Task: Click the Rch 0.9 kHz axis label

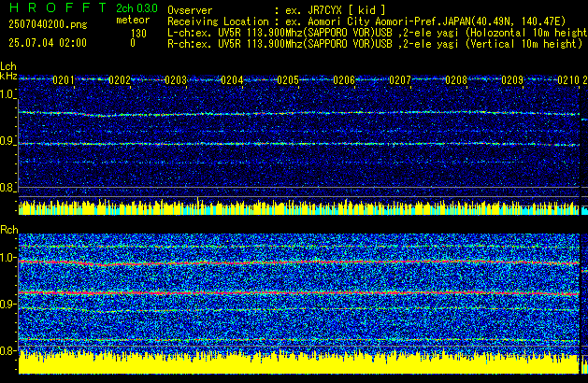Action: 7,304
